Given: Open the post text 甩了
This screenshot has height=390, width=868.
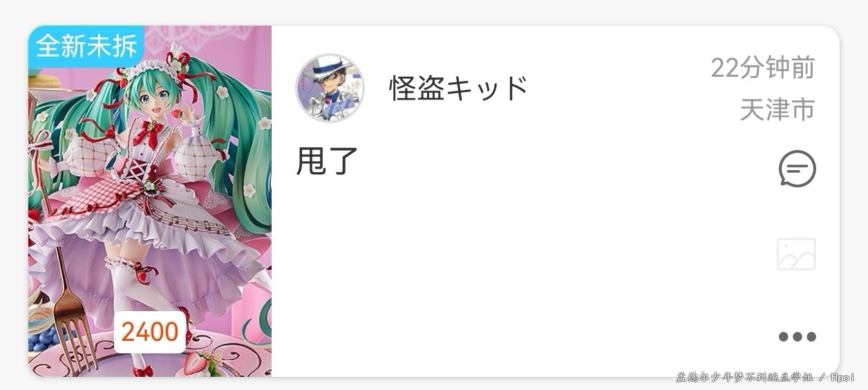Looking at the screenshot, I should point(327,160).
